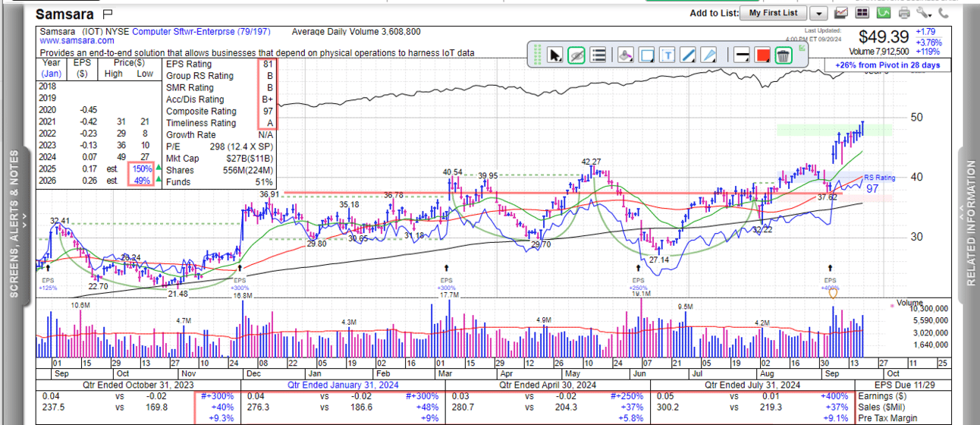Click the EPS +125% marker arrow

point(48,267)
